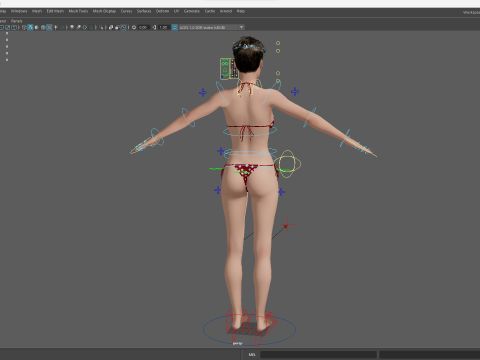The height and width of the screenshot is (360, 480).
Task: Open the viewport Panels menu
Action: [16, 21]
